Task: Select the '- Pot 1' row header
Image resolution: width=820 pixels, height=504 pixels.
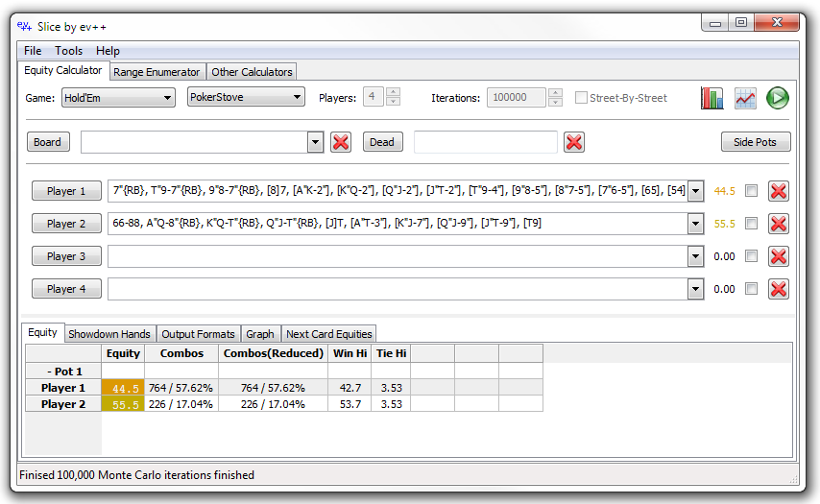Action: click(x=63, y=372)
